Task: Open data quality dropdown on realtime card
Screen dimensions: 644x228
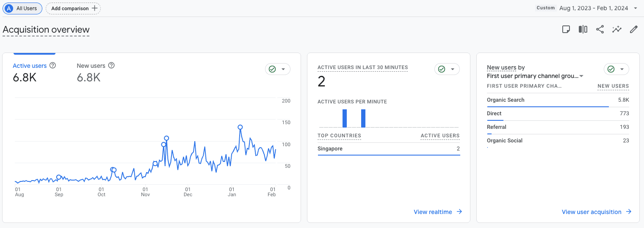Action: coord(447,69)
